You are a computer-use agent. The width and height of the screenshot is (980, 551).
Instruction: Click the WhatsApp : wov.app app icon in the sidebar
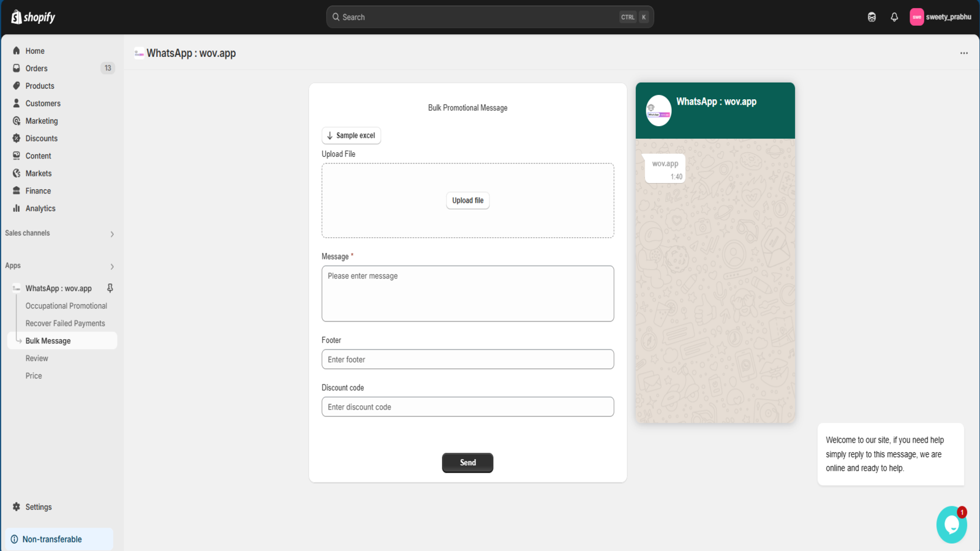17,288
